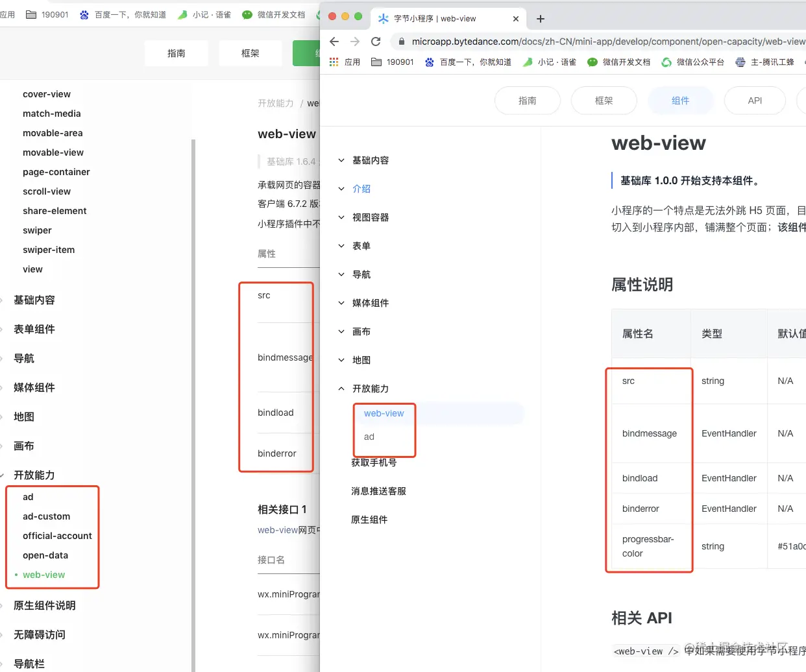This screenshot has width=806, height=672.
Task: Open 无障碍访问 in WeChat docs sidebar
Action: tap(40, 634)
